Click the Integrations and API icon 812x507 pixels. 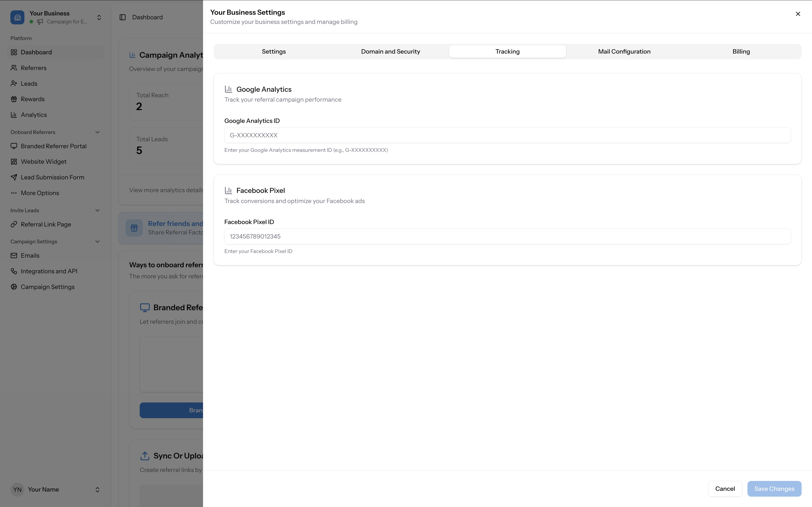point(14,271)
